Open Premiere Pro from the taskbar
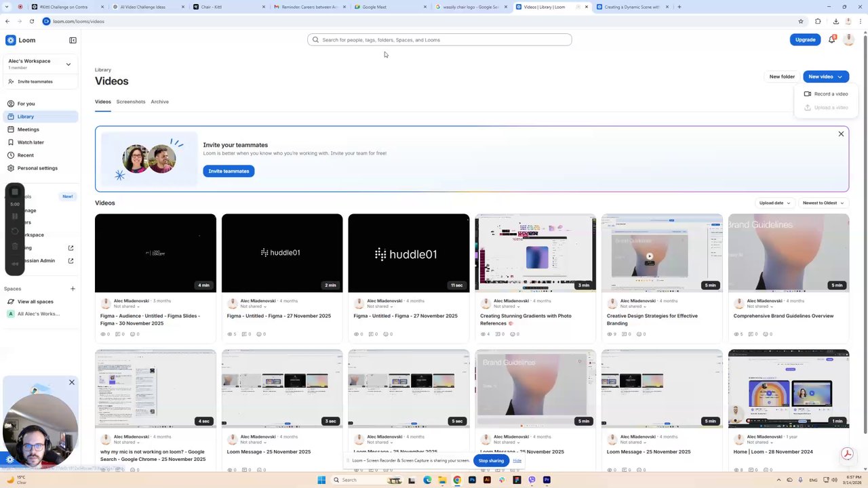Screen dimensions: 868x488 point(547,480)
